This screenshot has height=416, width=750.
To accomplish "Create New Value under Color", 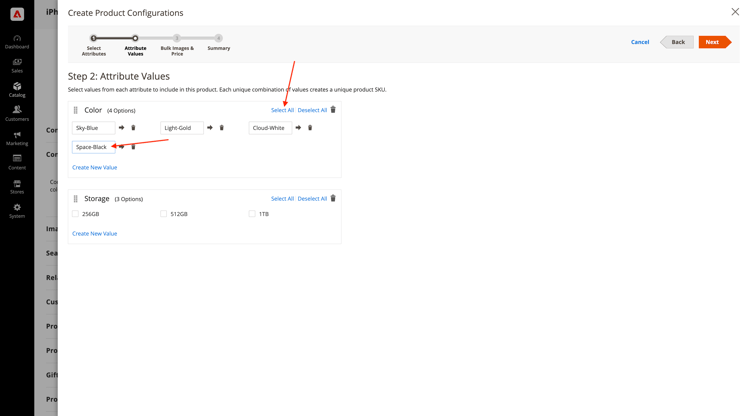I will tap(95, 167).
